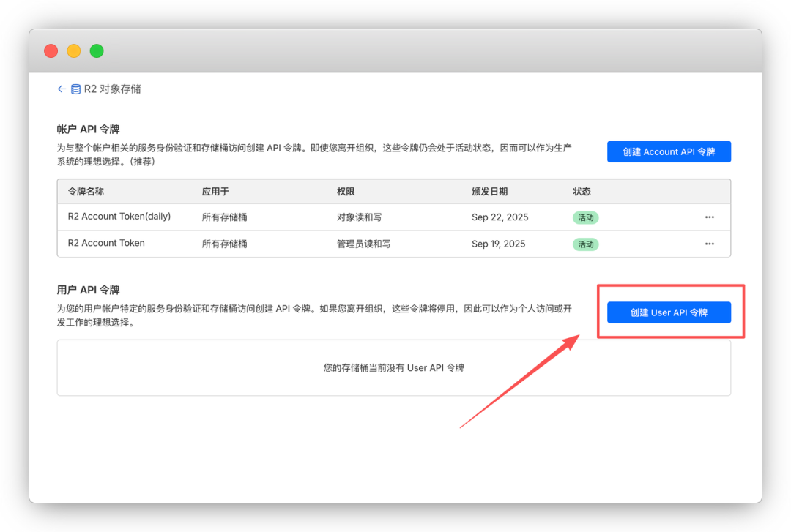Click the 状态 column header
Screen dimensions: 791x532
click(582, 191)
